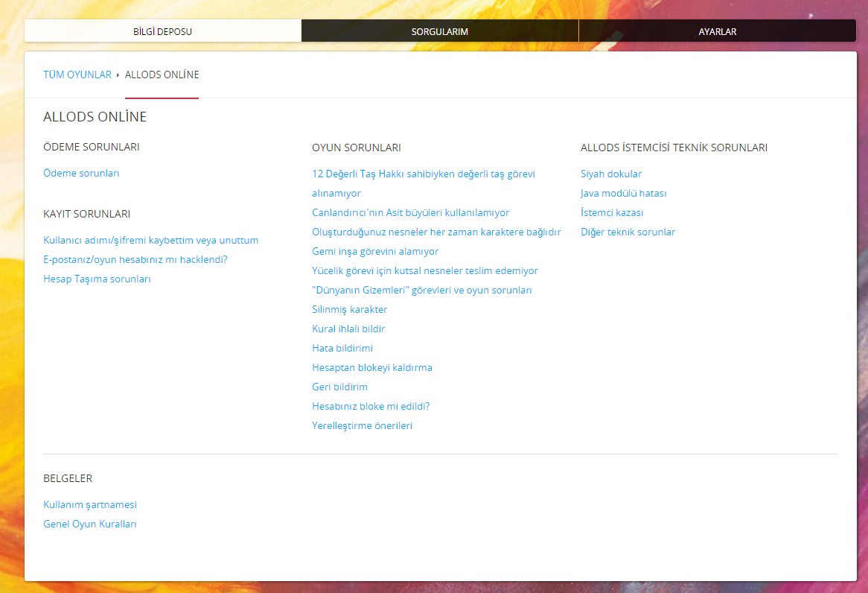Click the ÖDEME SORUNLARI section heading

click(92, 147)
